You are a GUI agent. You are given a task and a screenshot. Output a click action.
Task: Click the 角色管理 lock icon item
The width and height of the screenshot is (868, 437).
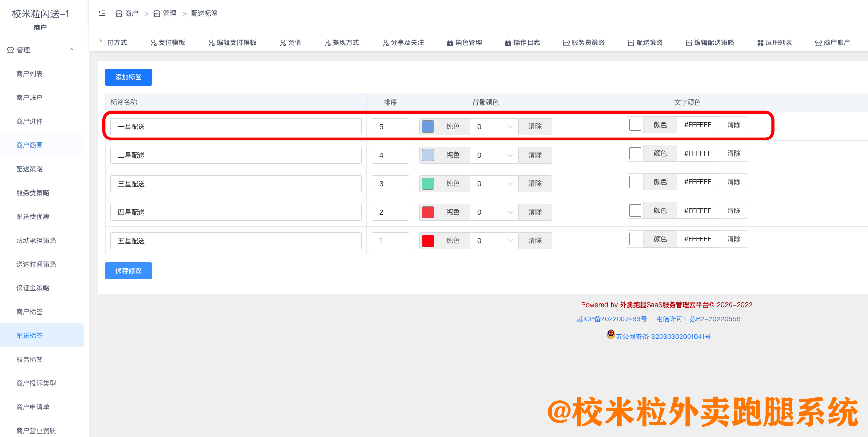tap(464, 42)
